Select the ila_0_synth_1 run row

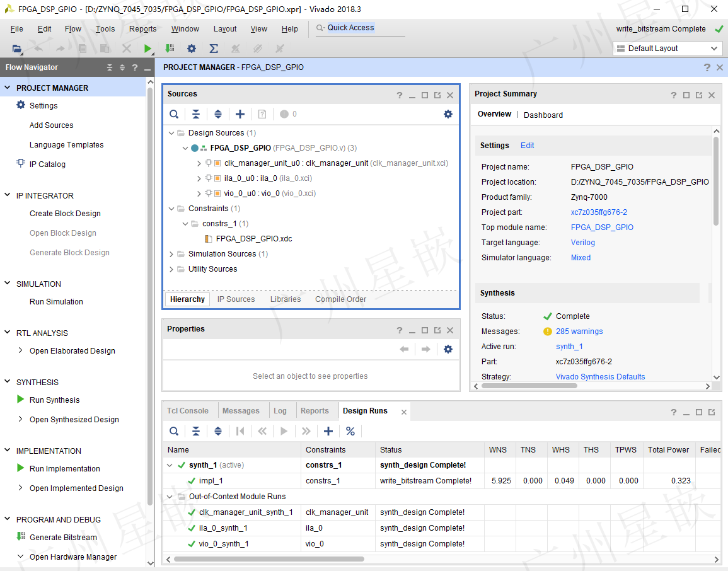coord(441,528)
